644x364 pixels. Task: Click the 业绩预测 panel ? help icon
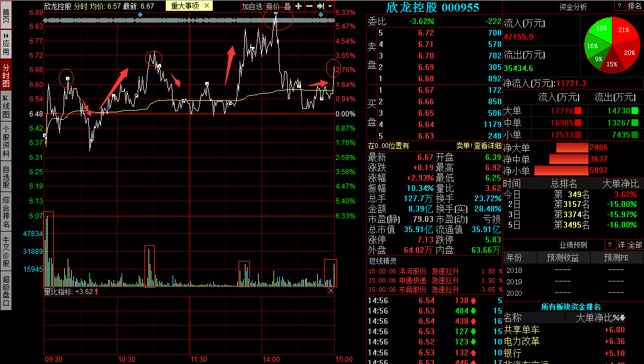click(609, 244)
